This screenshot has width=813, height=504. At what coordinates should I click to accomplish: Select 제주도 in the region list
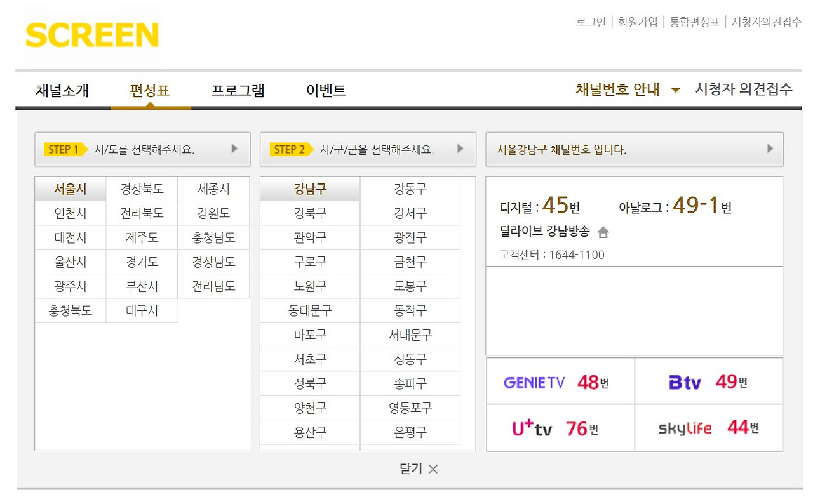click(x=142, y=238)
